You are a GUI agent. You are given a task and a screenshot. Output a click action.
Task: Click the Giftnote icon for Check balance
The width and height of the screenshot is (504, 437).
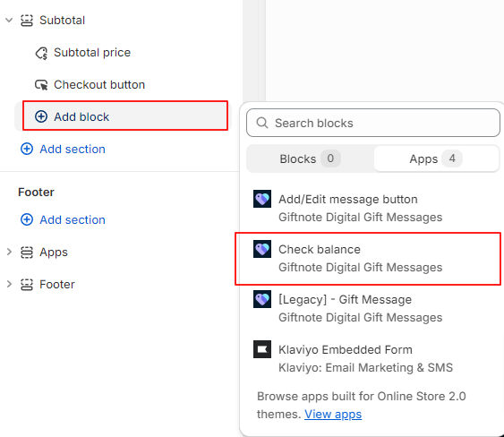[x=262, y=249]
